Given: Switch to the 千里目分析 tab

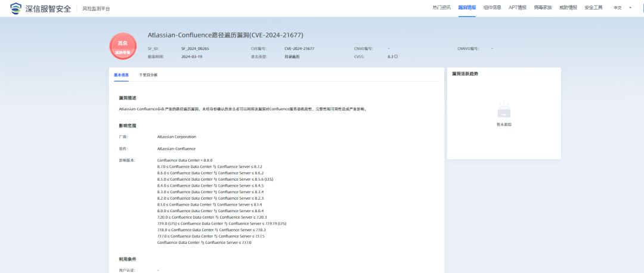Looking at the screenshot, I should [x=148, y=75].
